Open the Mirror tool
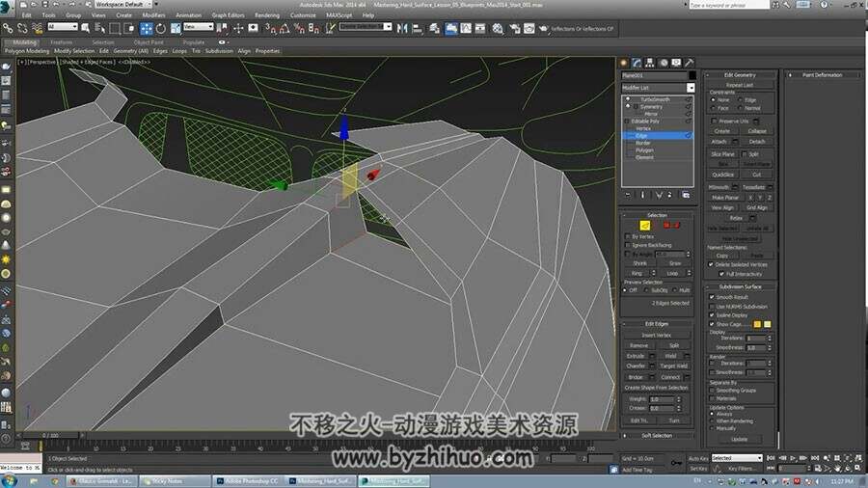Screen dimensions: 868x488 point(402,28)
